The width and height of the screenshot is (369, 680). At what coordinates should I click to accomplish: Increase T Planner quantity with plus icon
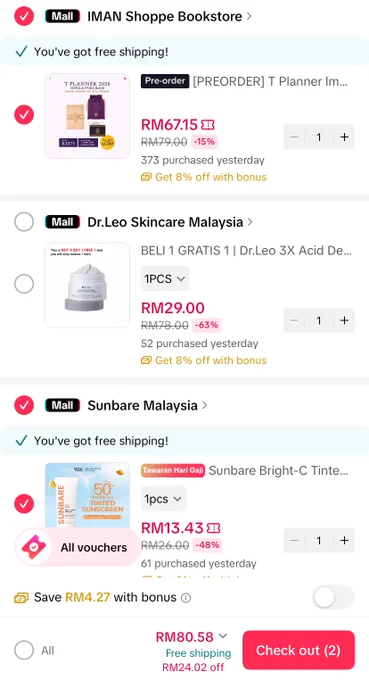(344, 137)
